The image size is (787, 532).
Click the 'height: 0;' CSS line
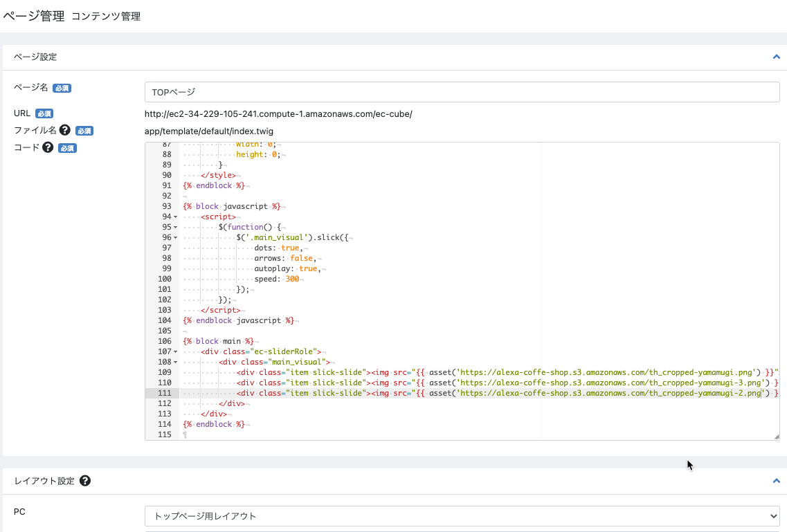point(258,154)
